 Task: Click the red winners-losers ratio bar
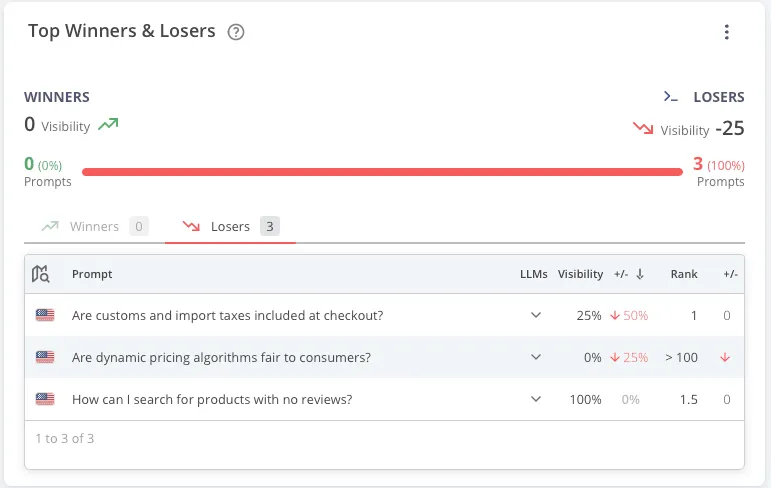pyautogui.click(x=382, y=172)
